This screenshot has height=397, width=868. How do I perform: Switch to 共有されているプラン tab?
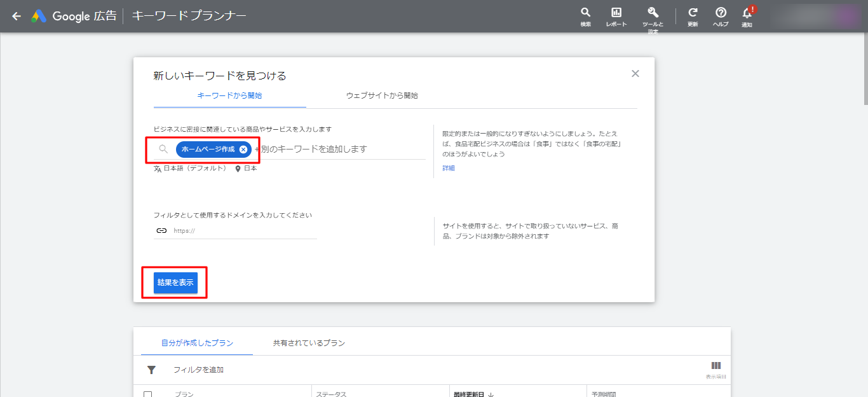(309, 343)
